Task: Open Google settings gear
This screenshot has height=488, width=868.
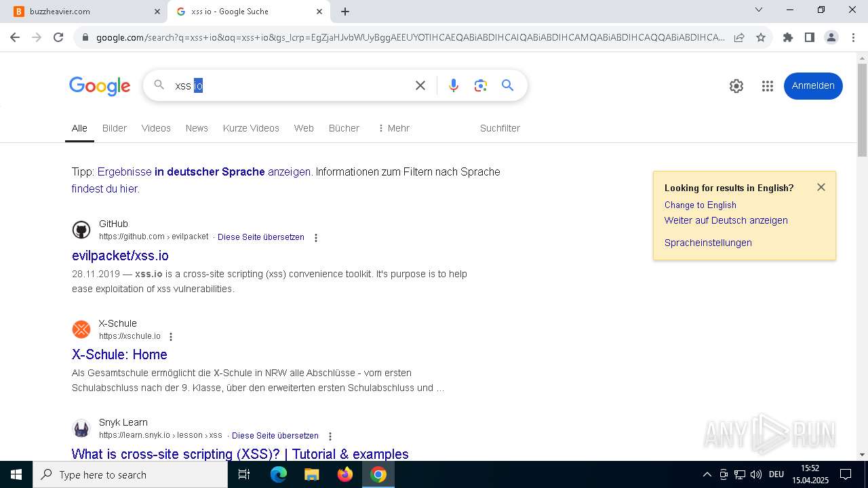Action: 736,86
